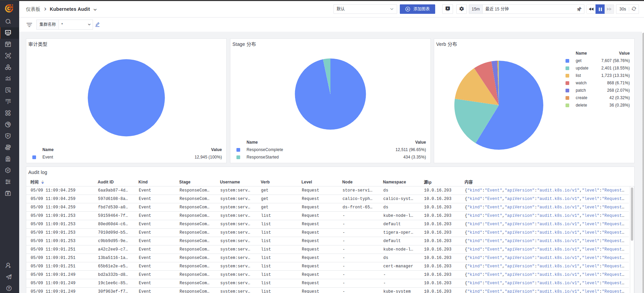
Task: Sort by the 时间 column arrow
Action: (x=42, y=182)
